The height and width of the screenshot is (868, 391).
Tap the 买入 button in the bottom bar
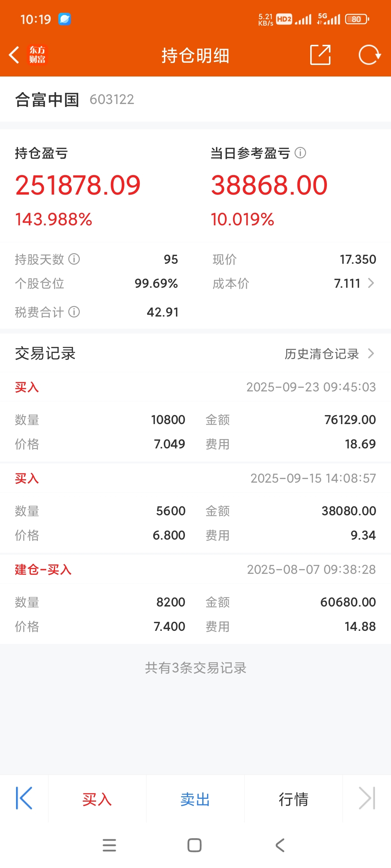[x=97, y=799]
